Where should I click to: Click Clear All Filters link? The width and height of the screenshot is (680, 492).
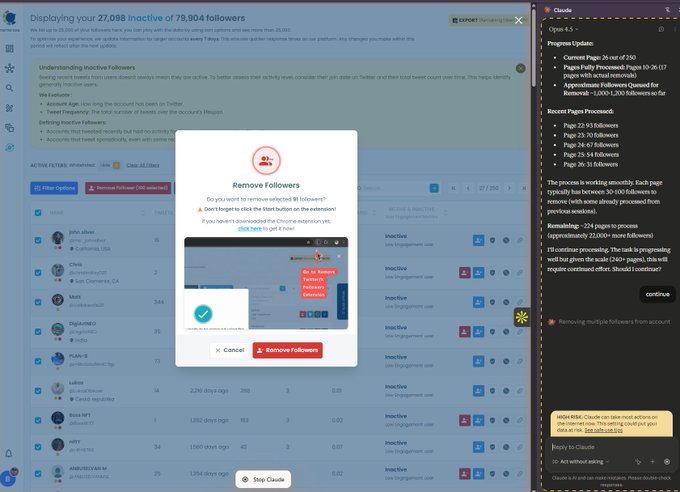point(143,165)
